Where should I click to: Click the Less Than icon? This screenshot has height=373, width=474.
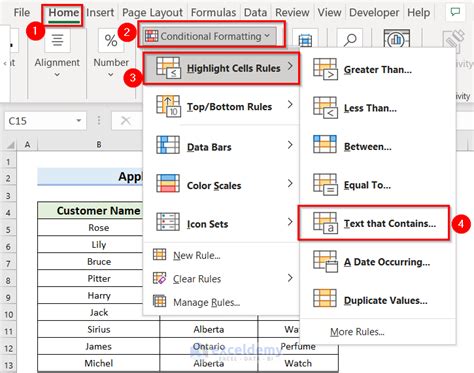click(325, 107)
